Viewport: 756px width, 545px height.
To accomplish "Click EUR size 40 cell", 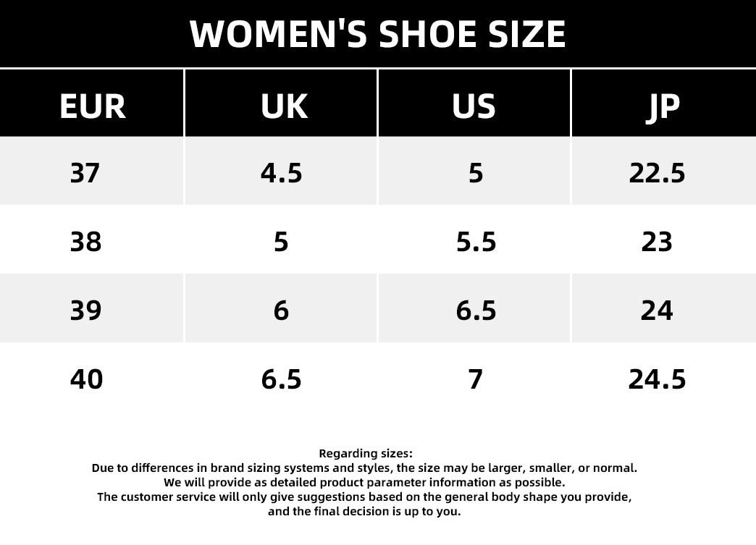I will (92, 377).
